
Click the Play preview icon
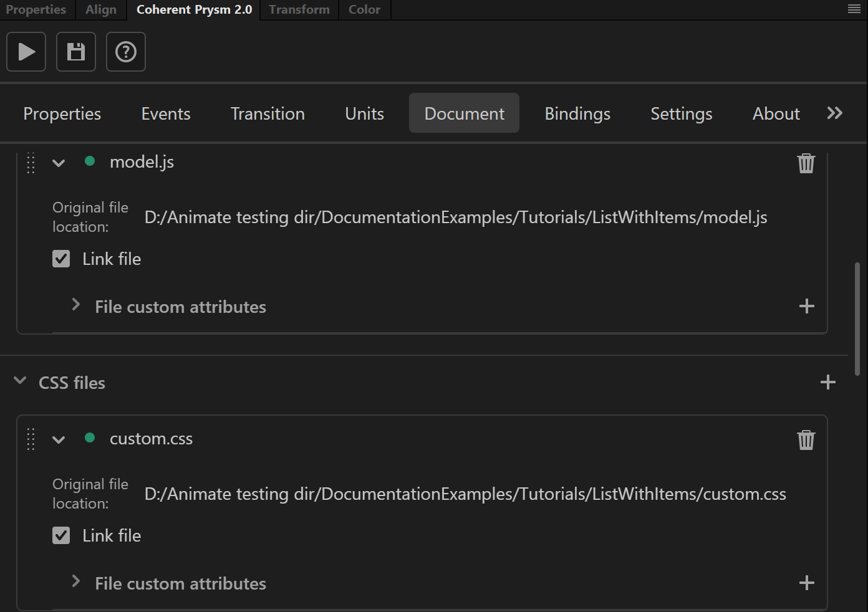click(26, 52)
